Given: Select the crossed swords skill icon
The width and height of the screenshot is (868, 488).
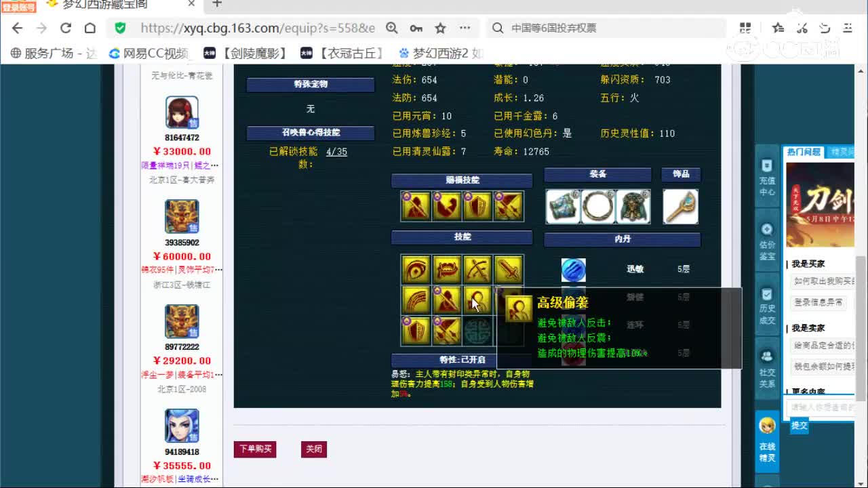Looking at the screenshot, I should click(x=477, y=270).
